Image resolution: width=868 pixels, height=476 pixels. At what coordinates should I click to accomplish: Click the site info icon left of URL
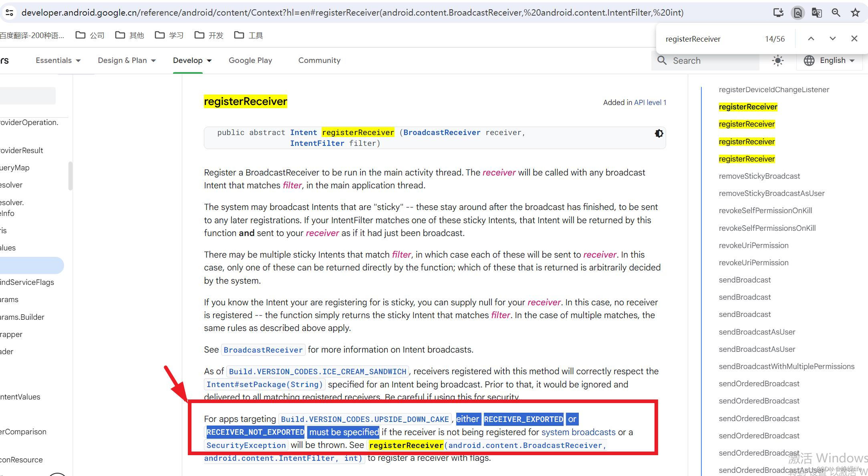click(x=9, y=12)
